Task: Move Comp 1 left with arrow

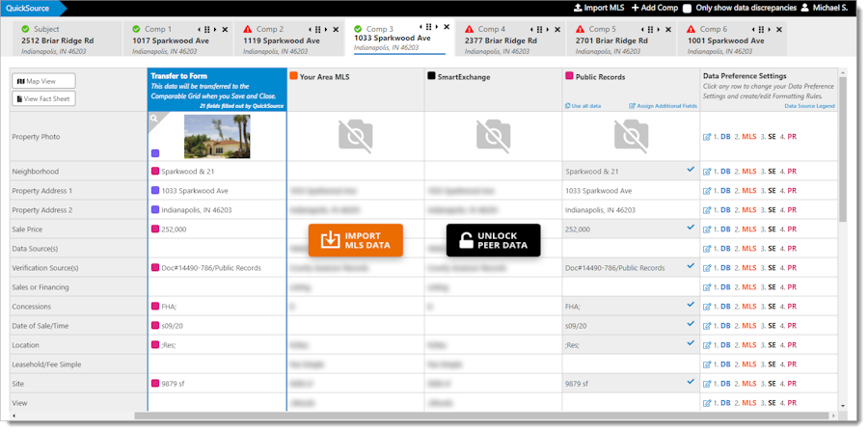Action: [x=199, y=30]
